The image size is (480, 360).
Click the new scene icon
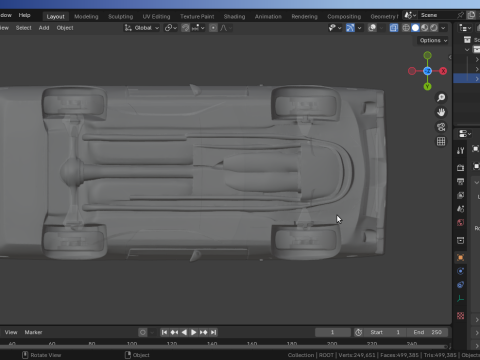(x=471, y=15)
